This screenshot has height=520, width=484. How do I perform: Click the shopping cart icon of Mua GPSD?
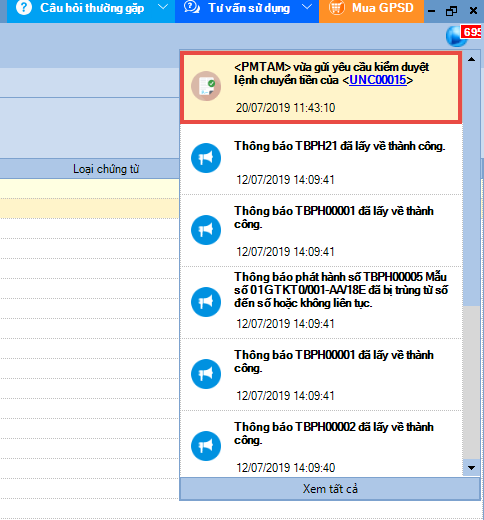tap(337, 7)
